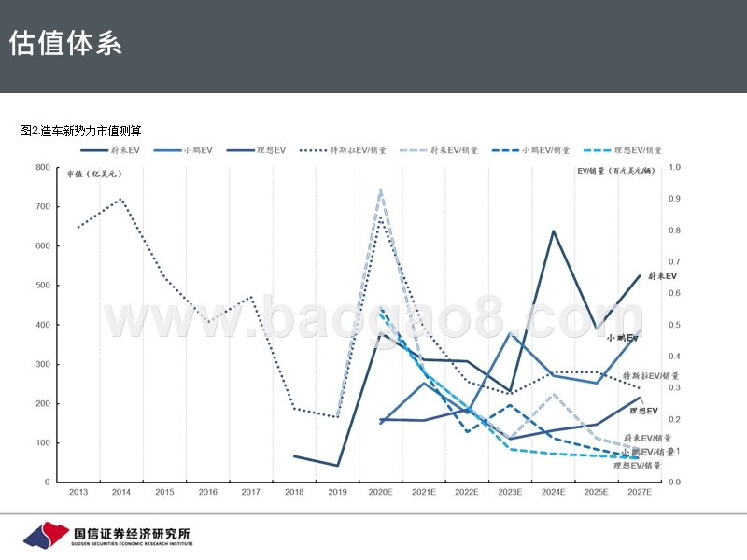Click the 2018 year label on the x-axis
The width and height of the screenshot is (747, 560).
pyautogui.click(x=294, y=492)
